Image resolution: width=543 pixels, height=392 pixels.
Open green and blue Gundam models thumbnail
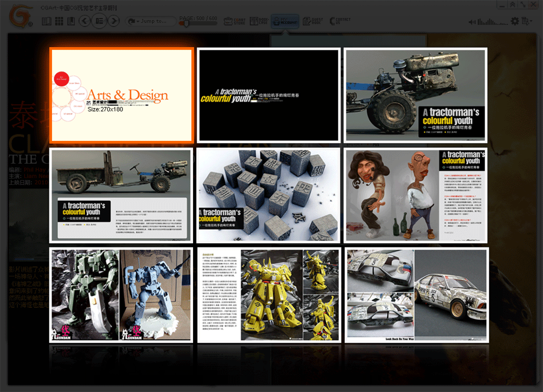tap(121, 295)
